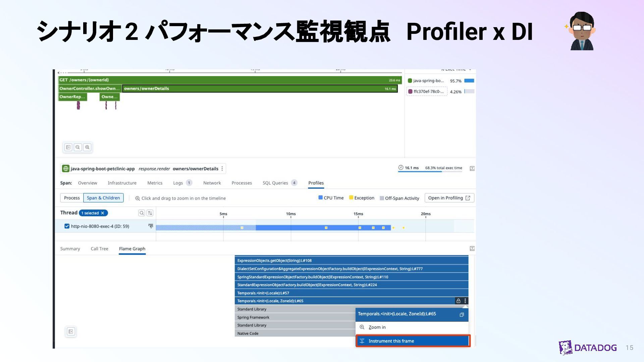Click the Open in Profiling button
This screenshot has height=362, width=644.
tap(449, 198)
